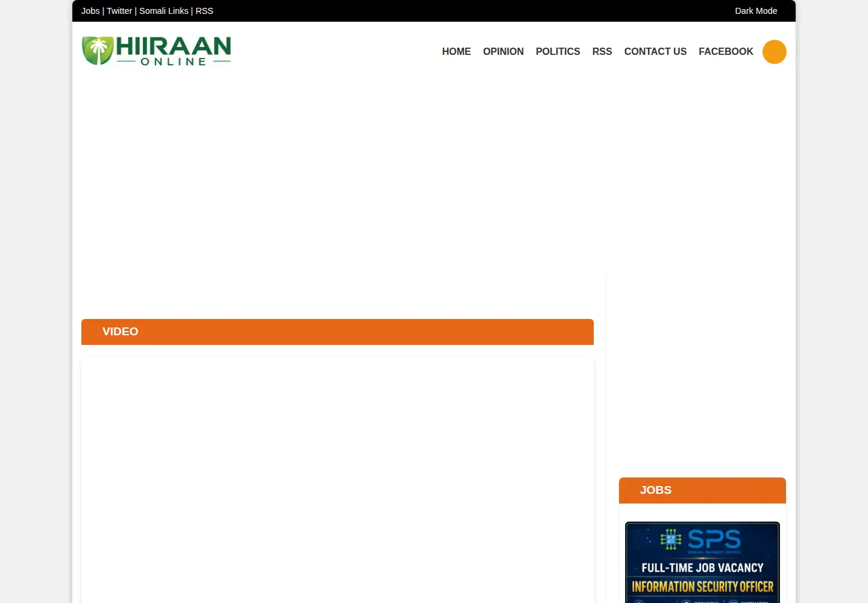Image resolution: width=868 pixels, height=603 pixels.
Task: Go to the HOME menu item
Action: [x=456, y=52]
